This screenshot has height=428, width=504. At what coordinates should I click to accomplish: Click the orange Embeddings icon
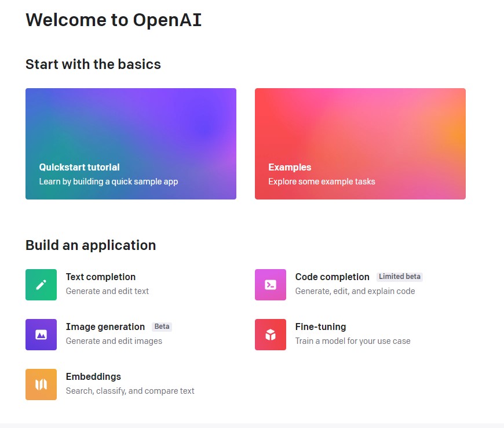(41, 385)
